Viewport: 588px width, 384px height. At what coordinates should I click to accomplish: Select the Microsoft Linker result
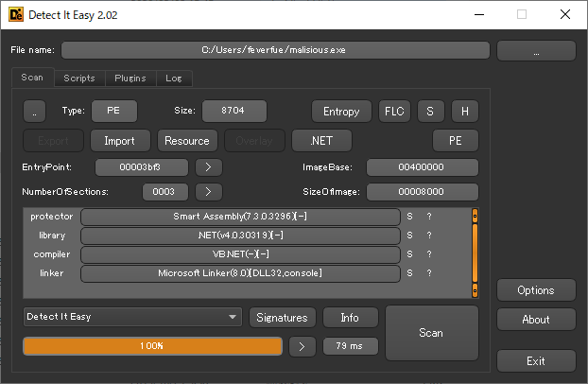click(240, 273)
